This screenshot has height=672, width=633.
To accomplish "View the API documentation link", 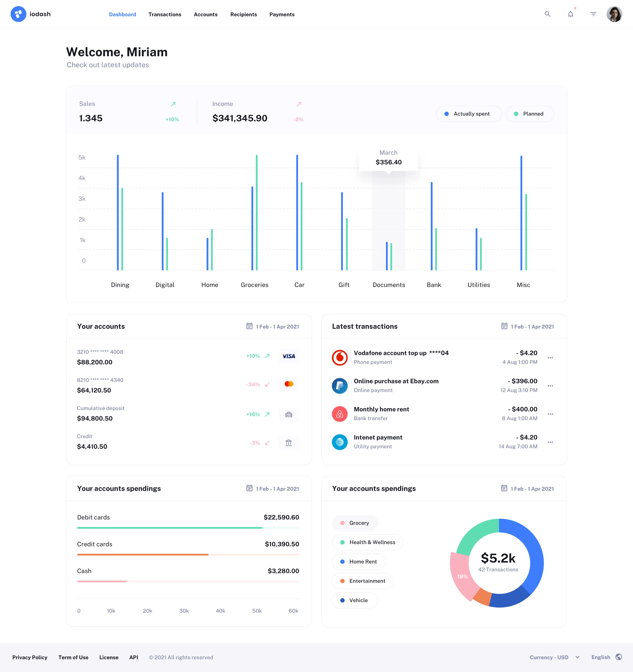I will coord(134,657).
